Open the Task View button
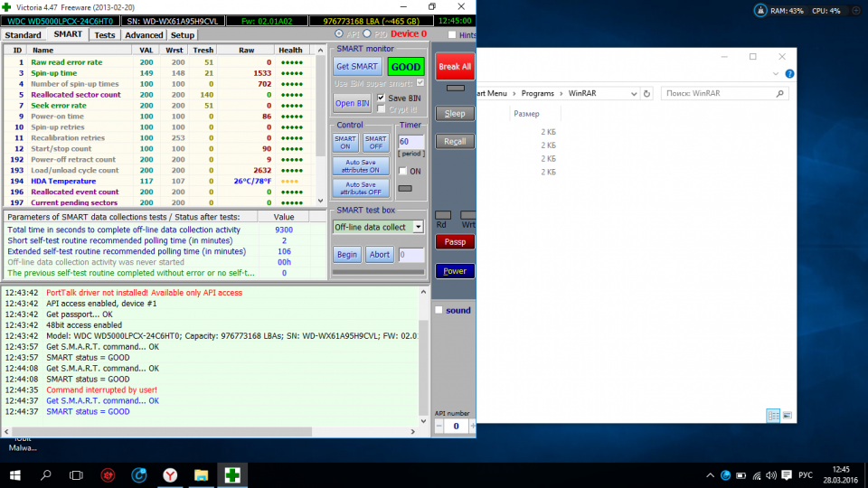 coord(77,474)
